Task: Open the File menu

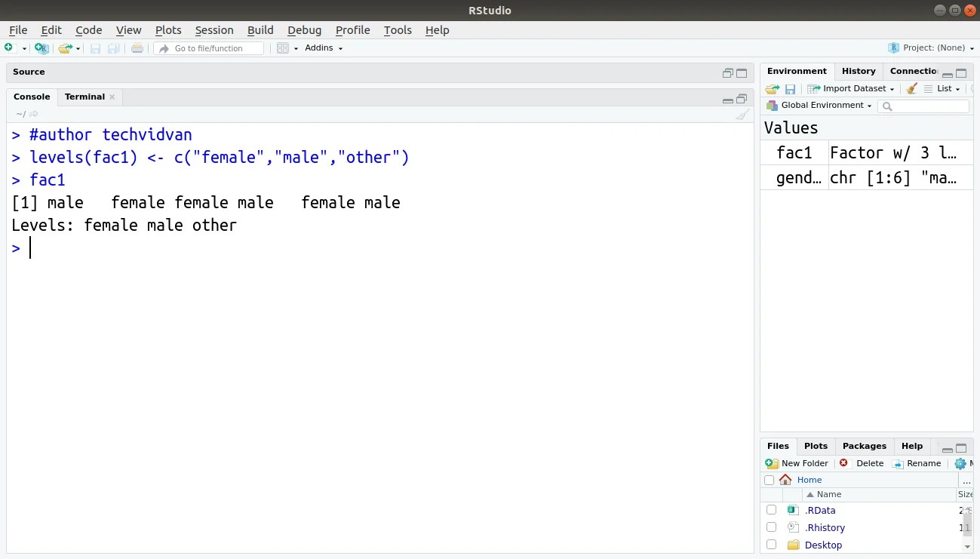Action: [18, 30]
